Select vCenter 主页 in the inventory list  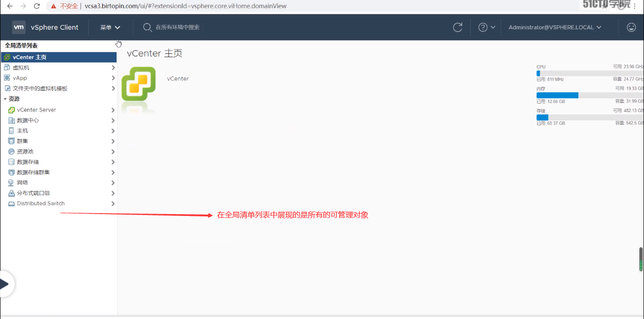click(x=59, y=57)
